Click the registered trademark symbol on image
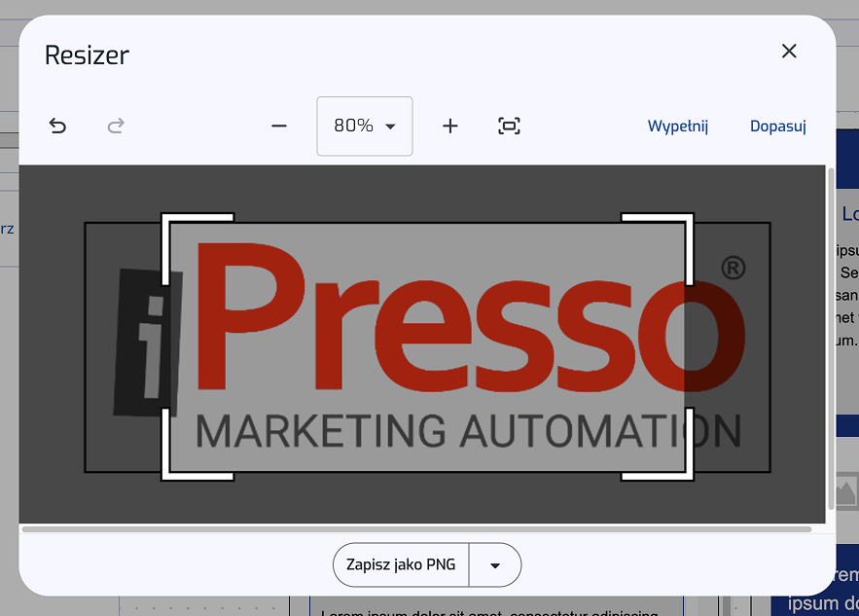 point(733,268)
